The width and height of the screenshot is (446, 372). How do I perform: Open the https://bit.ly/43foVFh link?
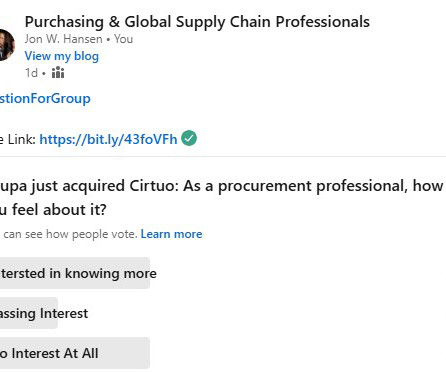(x=108, y=139)
